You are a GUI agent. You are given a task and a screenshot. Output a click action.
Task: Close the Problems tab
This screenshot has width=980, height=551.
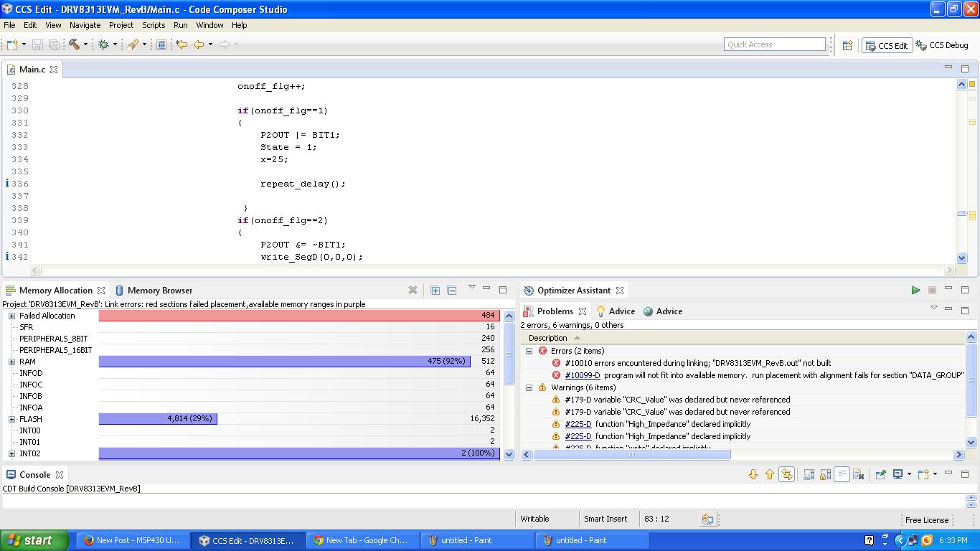click(x=583, y=311)
